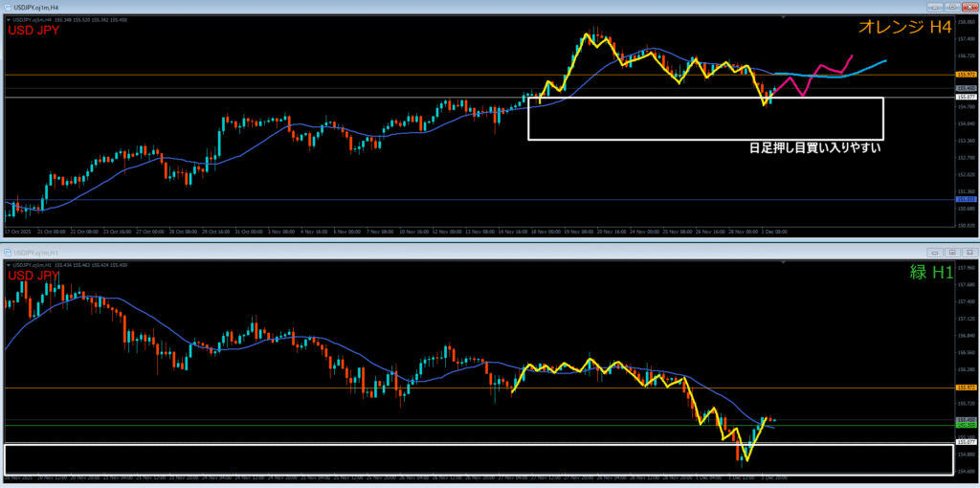Viewport: 980px width, 488px height.
Task: Select the 日足押し目買い入りやすい annotation text
Action: [815, 148]
